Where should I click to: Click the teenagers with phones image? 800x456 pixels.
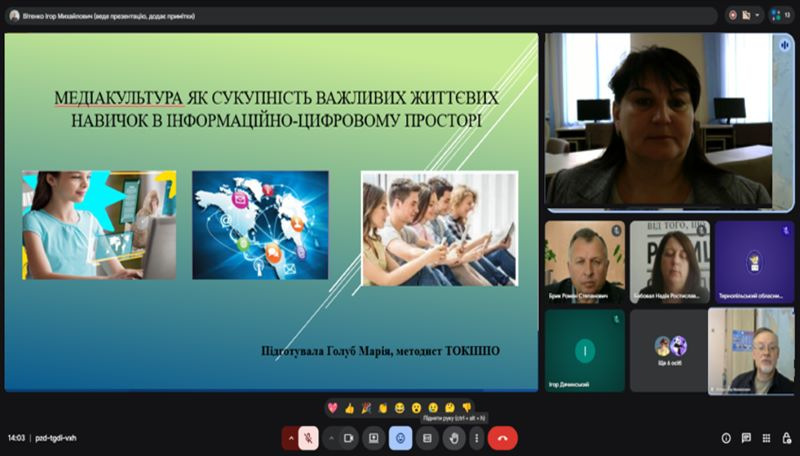coord(440,228)
